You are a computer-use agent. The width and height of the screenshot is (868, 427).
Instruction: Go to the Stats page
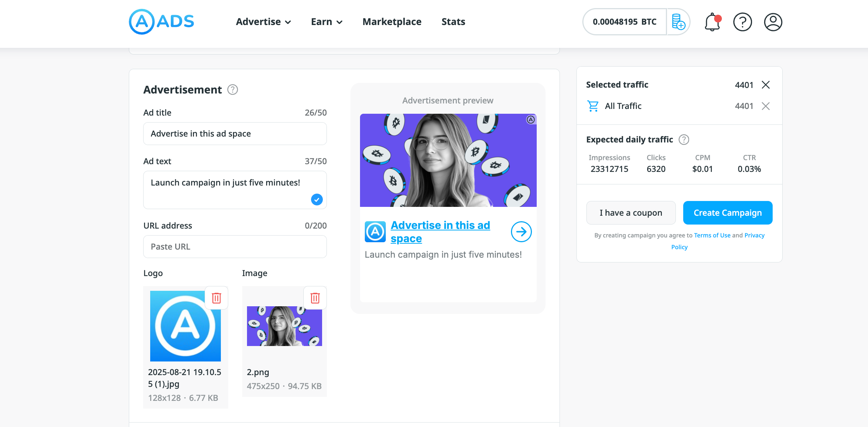pos(453,22)
